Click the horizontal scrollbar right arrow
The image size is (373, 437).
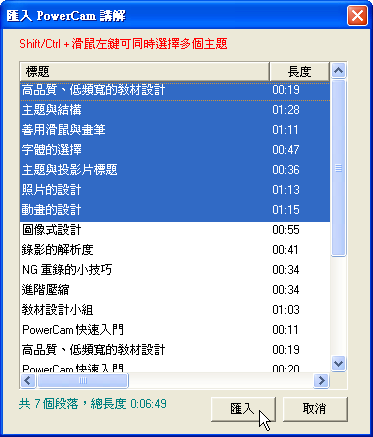point(321,380)
